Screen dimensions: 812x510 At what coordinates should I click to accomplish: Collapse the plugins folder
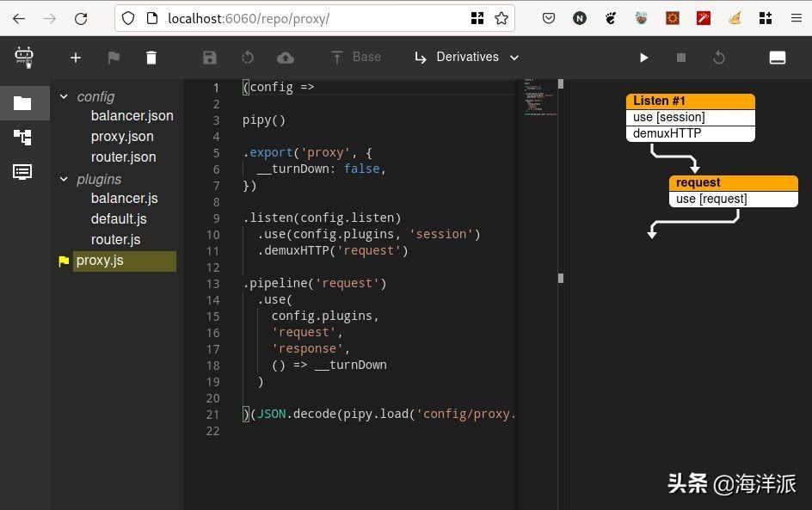tap(64, 179)
